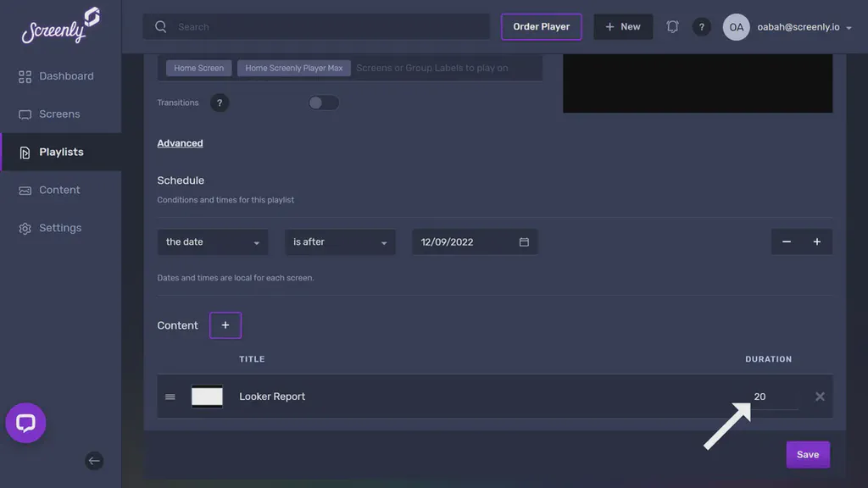This screenshot has height=488, width=868.
Task: Open the Advanced settings link
Action: point(180,142)
